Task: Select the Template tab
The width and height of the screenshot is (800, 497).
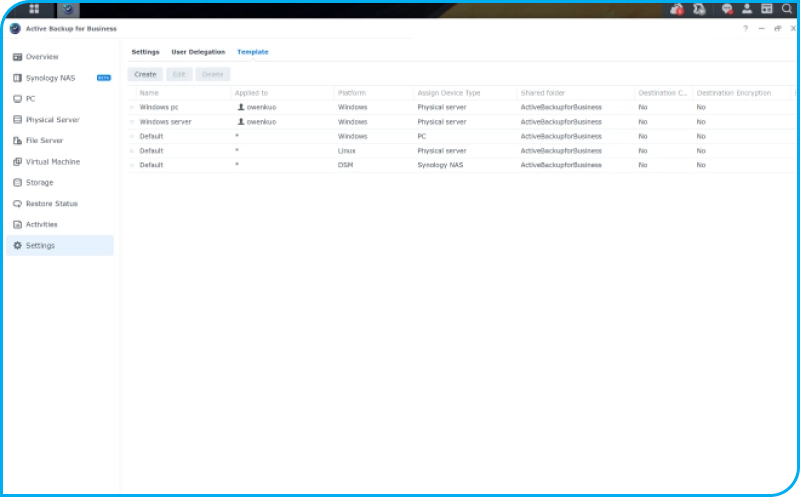Action: pyautogui.click(x=253, y=52)
